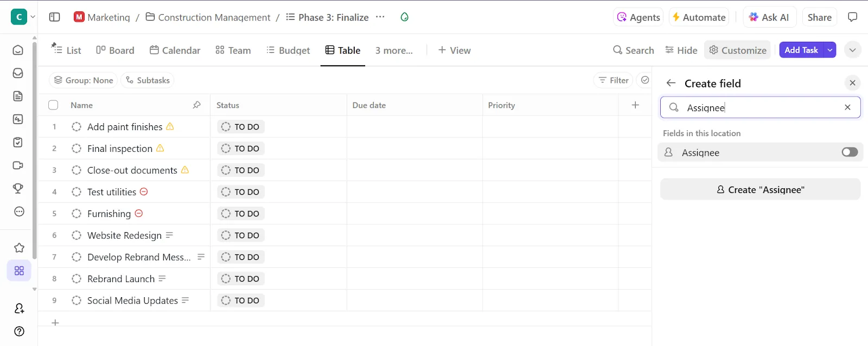Click the help question mark icon

pos(19,331)
